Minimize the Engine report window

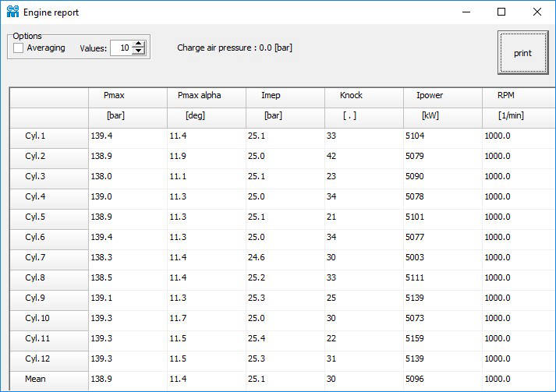466,12
